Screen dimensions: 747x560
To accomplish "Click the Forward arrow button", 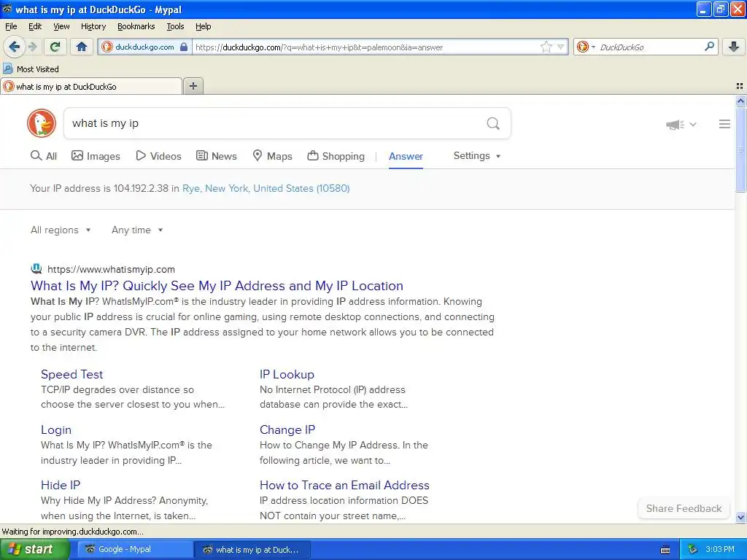I will pos(32,47).
